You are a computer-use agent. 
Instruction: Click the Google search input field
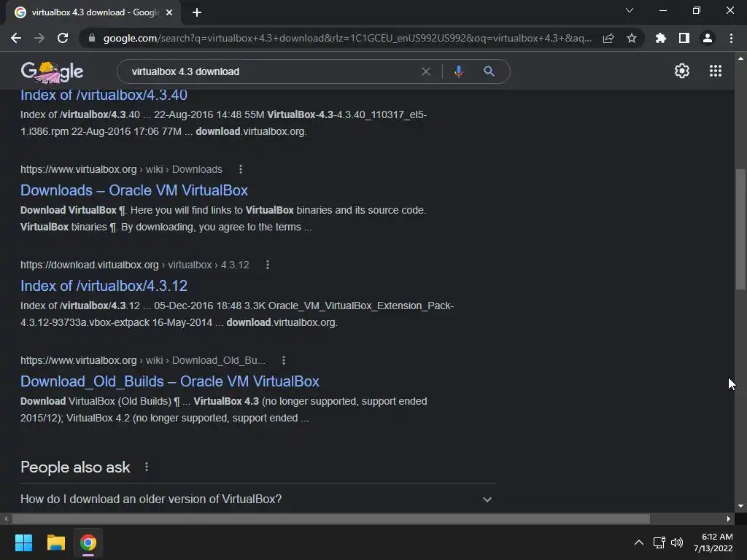(x=274, y=71)
